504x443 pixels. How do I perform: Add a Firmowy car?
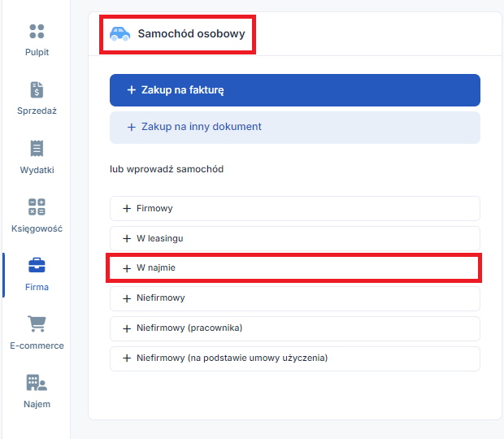295,208
